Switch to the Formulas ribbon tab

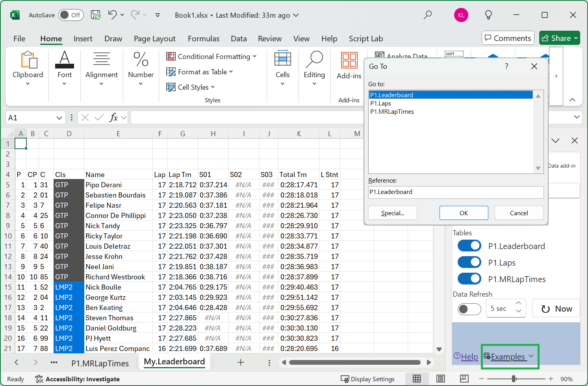pos(203,39)
